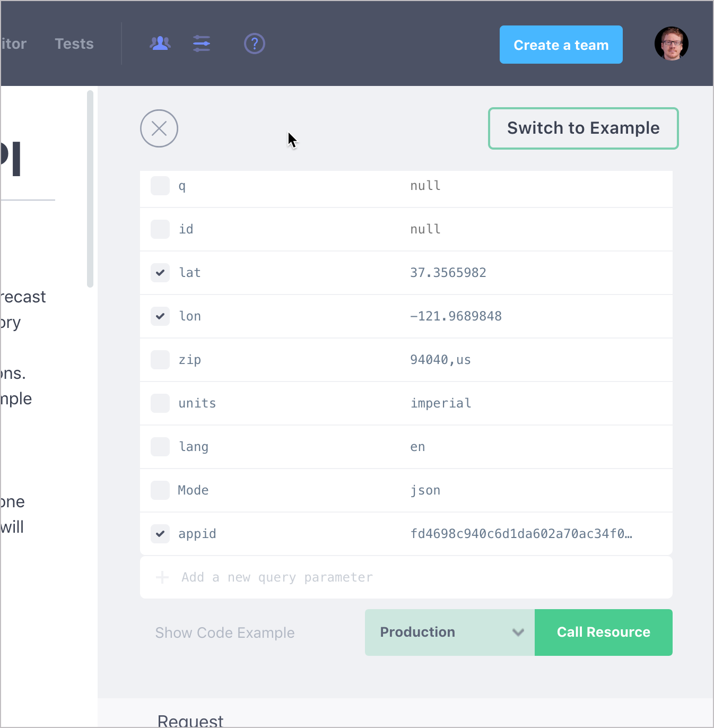
Task: Edit the appid key value
Action: tap(521, 534)
